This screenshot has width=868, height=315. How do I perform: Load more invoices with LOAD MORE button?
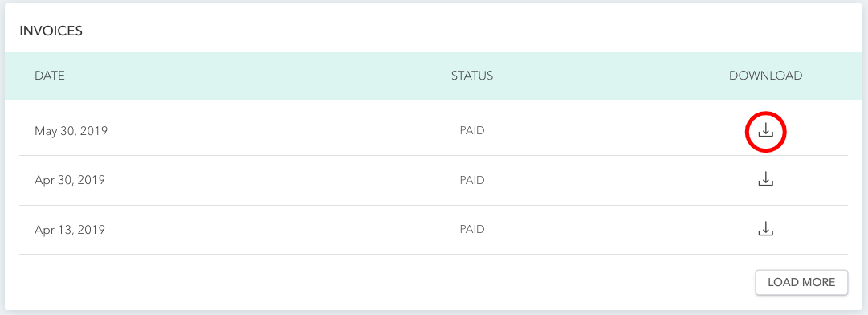tap(801, 282)
